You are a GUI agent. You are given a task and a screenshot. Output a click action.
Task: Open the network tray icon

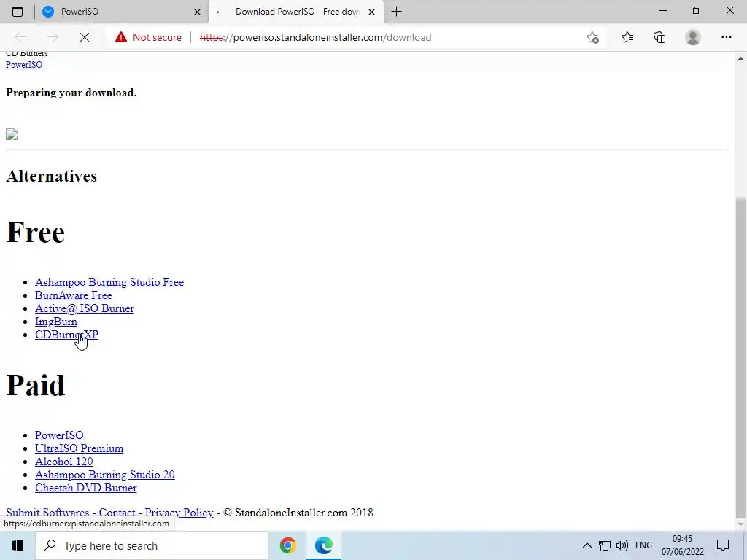pyautogui.click(x=605, y=545)
